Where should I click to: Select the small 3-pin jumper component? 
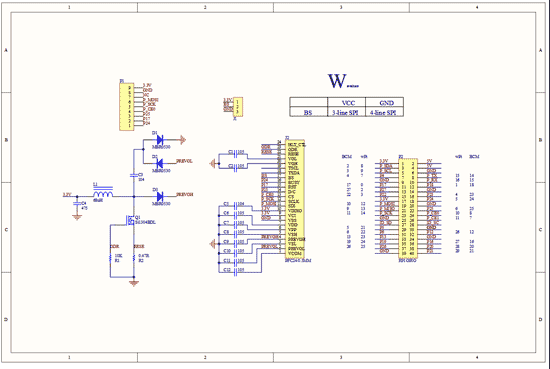pyautogui.click(x=238, y=107)
